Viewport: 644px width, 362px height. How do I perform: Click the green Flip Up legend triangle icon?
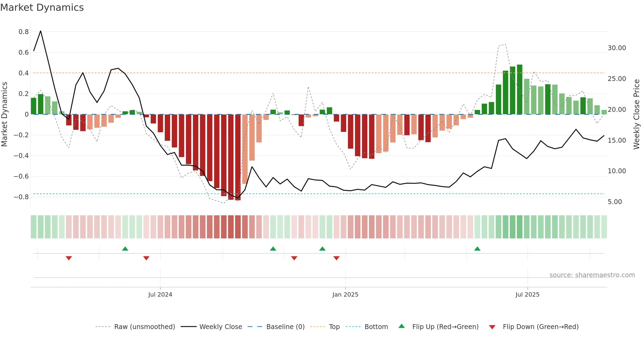pyautogui.click(x=401, y=326)
